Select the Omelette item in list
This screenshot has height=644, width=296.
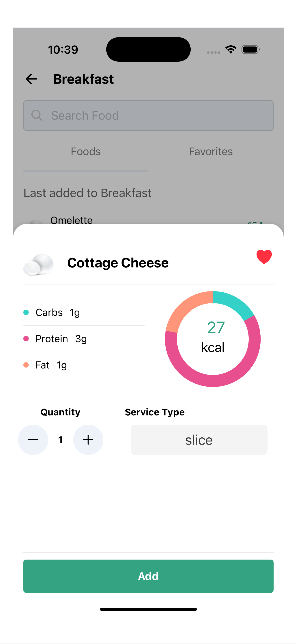[x=71, y=220]
